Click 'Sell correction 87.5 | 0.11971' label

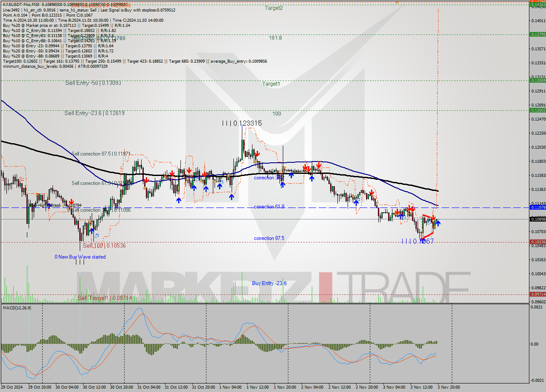point(101,153)
